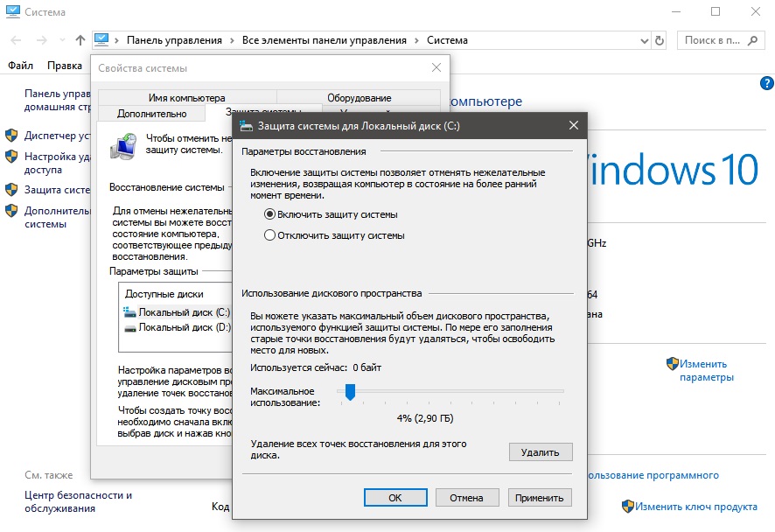The image size is (775, 532).
Task: Click shield icon beside 'Изменить ключ продукта'
Action: click(x=628, y=507)
